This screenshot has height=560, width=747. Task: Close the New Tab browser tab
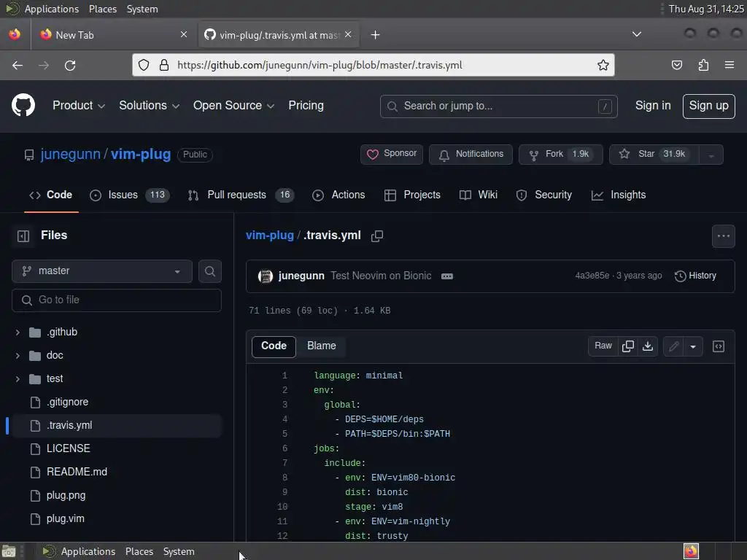pyautogui.click(x=184, y=34)
